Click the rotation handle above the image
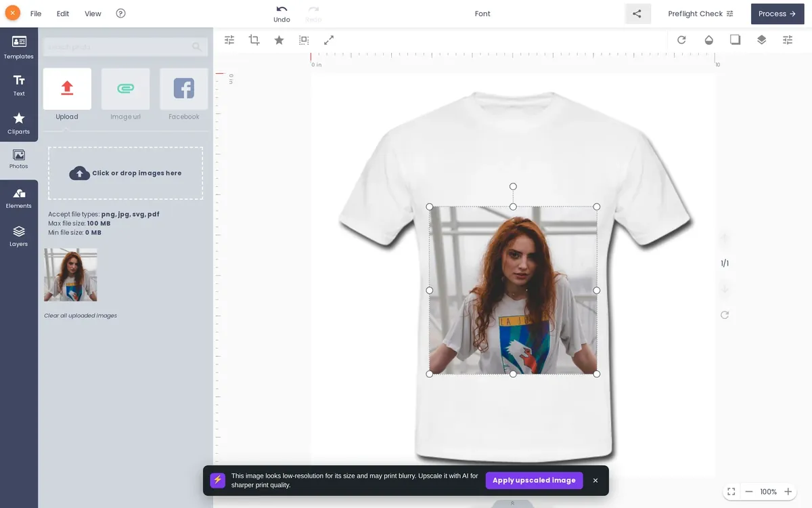This screenshot has width=812, height=508. [513, 186]
